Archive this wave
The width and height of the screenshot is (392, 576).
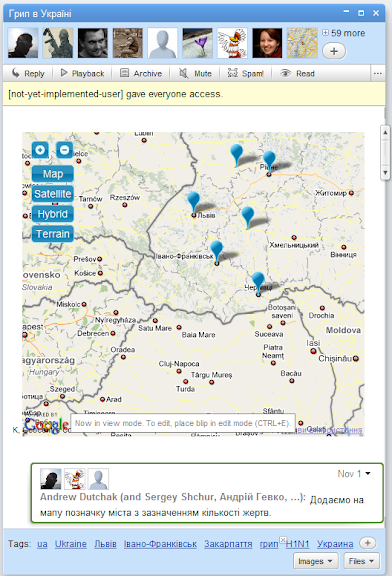pyautogui.click(x=141, y=73)
